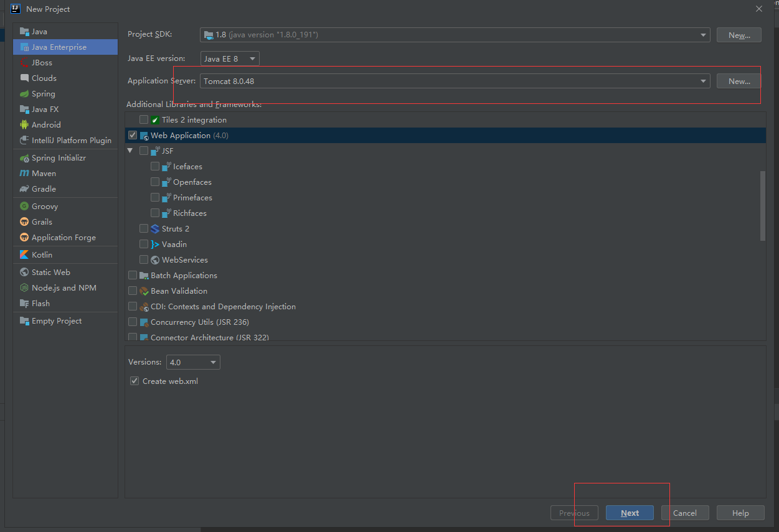Viewport: 779px width, 532px height.
Task: Select Clouds project type
Action: pyautogui.click(x=65, y=78)
